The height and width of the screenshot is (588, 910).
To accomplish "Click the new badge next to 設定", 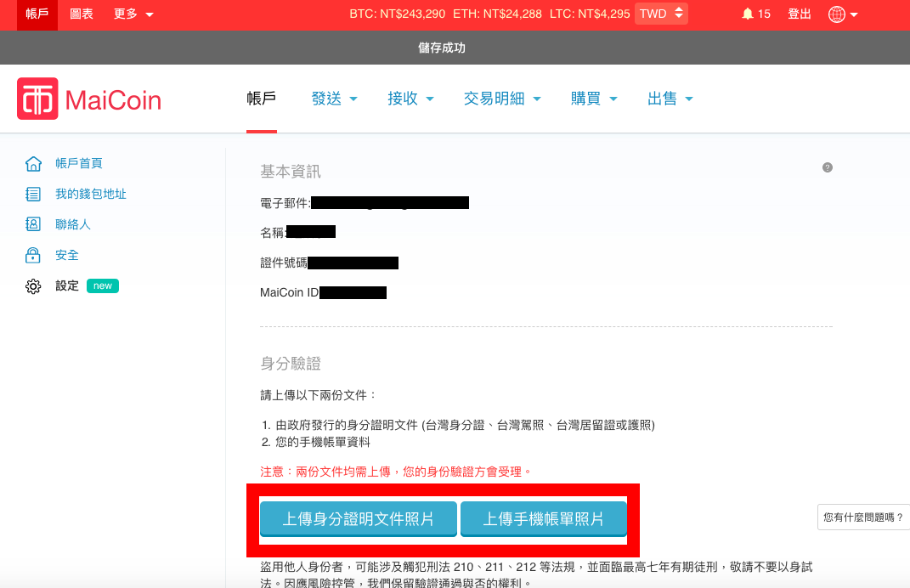I will [103, 286].
